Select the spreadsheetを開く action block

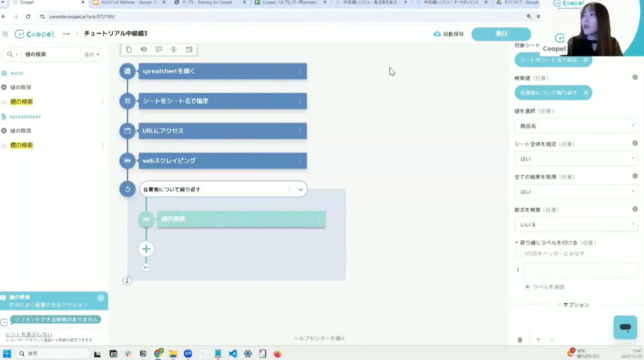[x=223, y=71]
